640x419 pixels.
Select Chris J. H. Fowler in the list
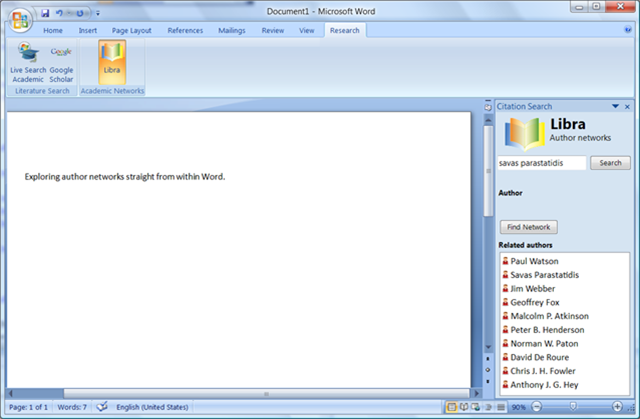(x=538, y=371)
